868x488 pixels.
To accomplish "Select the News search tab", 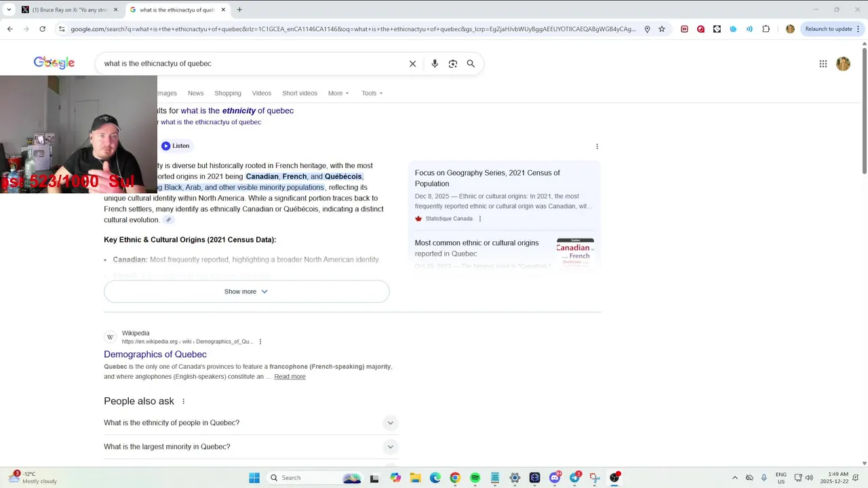I will click(195, 93).
